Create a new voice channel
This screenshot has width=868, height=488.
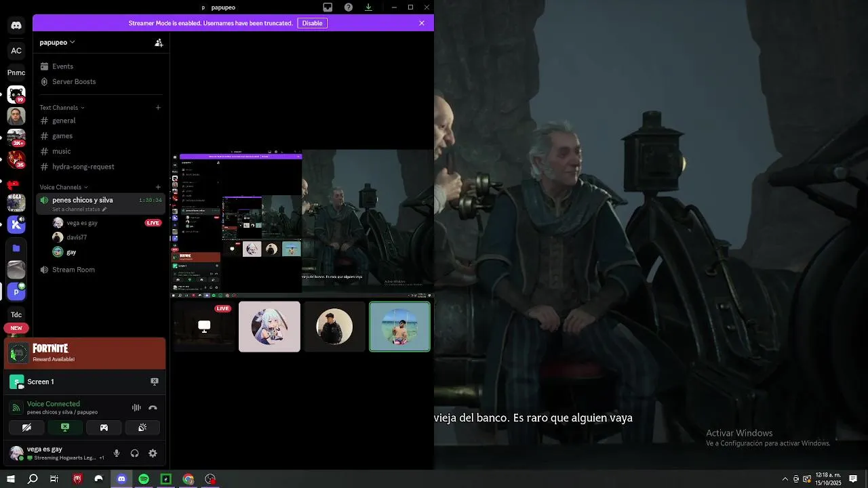tap(158, 187)
